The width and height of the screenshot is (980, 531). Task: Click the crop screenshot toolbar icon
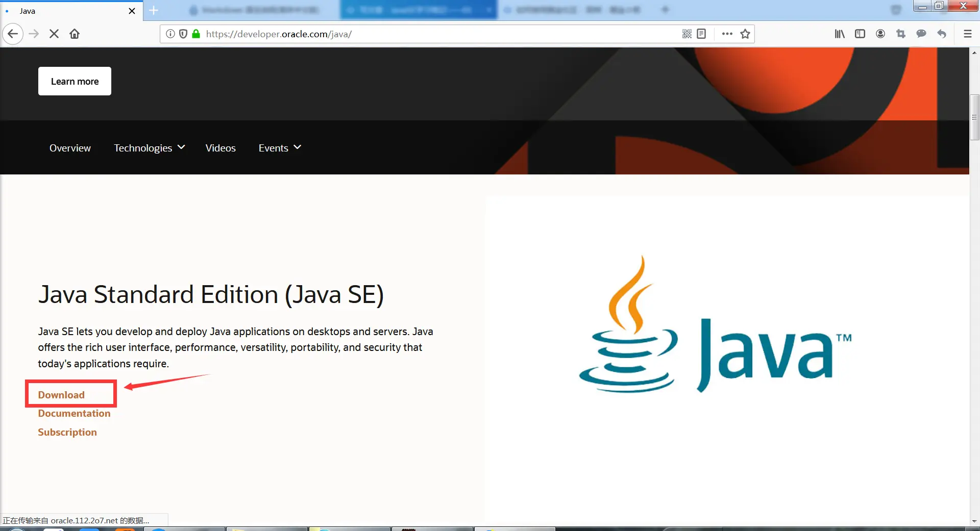[901, 34]
